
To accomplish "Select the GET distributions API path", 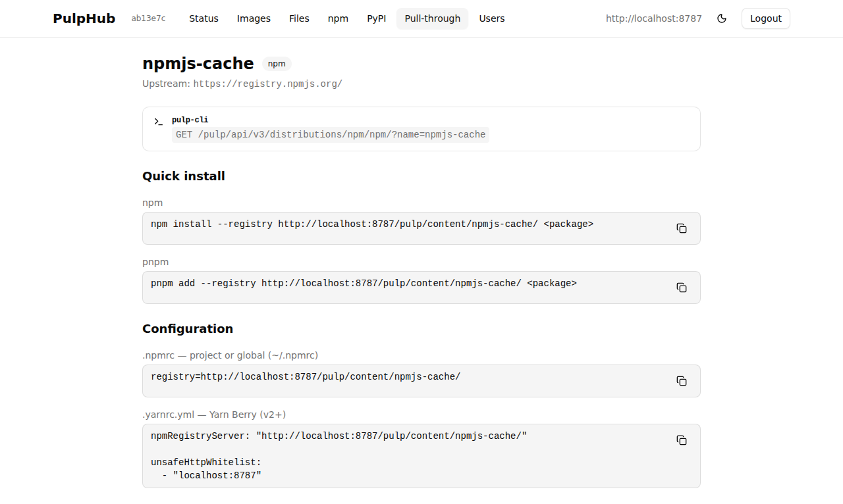I will pos(331,134).
